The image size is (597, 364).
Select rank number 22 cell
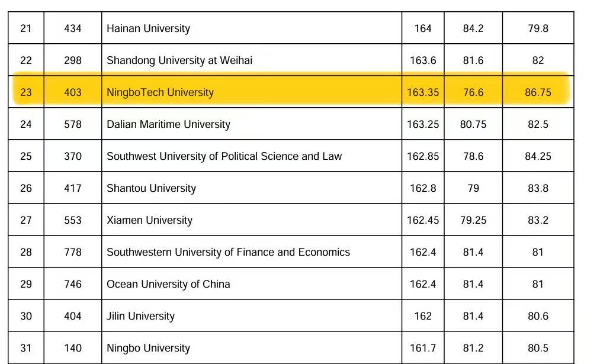[x=26, y=60]
